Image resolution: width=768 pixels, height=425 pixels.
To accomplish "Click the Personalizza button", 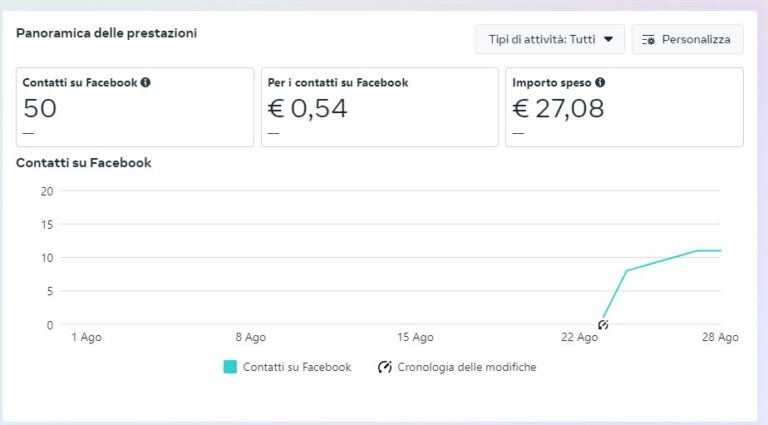I will click(x=687, y=39).
